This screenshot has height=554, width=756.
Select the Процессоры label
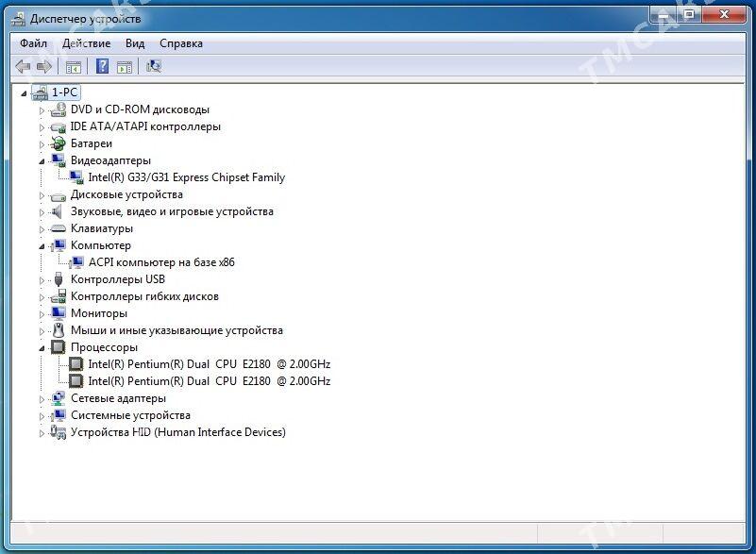104,347
